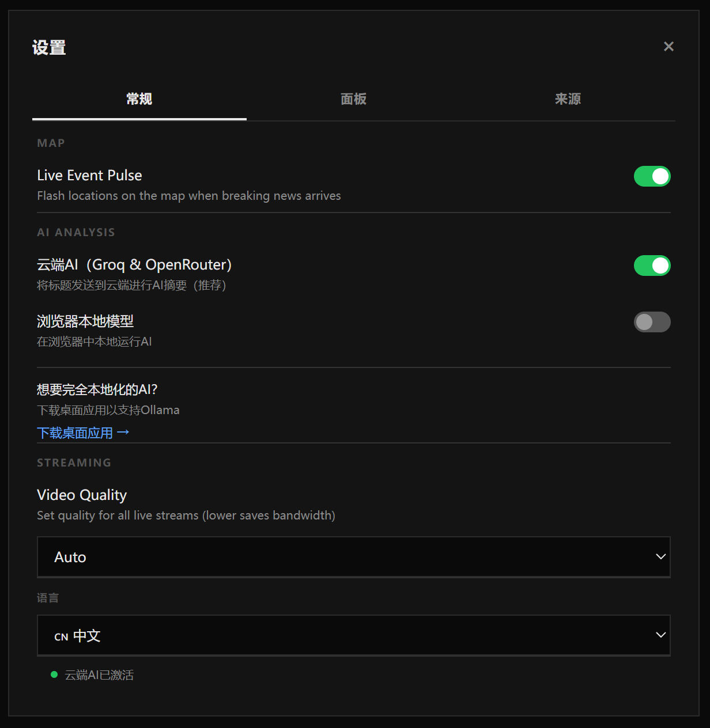
Task: Switch to the 来源 tab
Action: (567, 99)
